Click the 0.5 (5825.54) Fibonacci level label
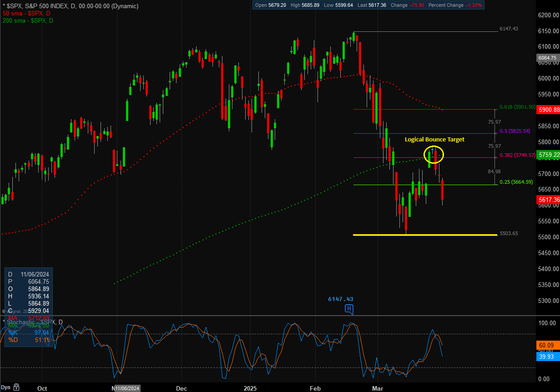Screen dimensions: 560x392 (x=515, y=131)
